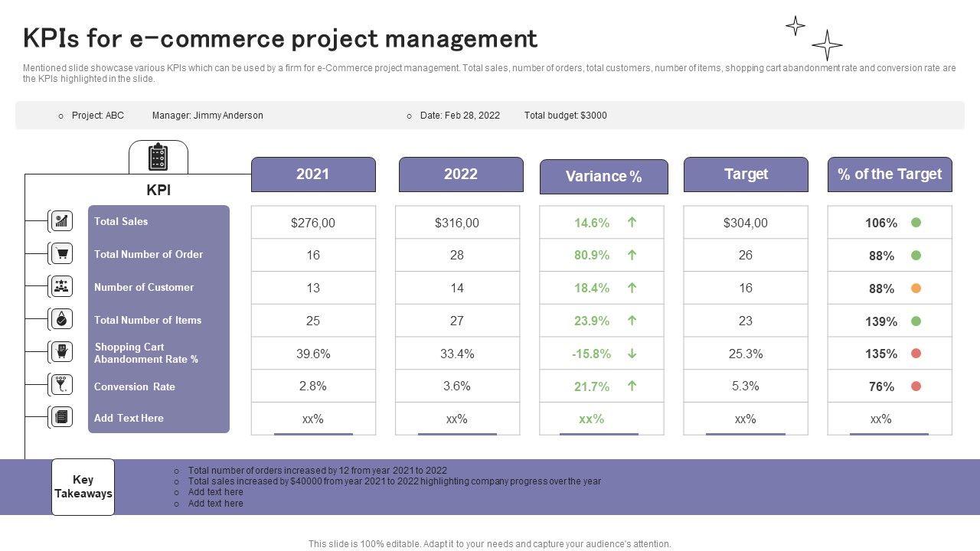Select the 2022 customer count 14
This screenshot has height=551, width=980.
click(x=457, y=288)
